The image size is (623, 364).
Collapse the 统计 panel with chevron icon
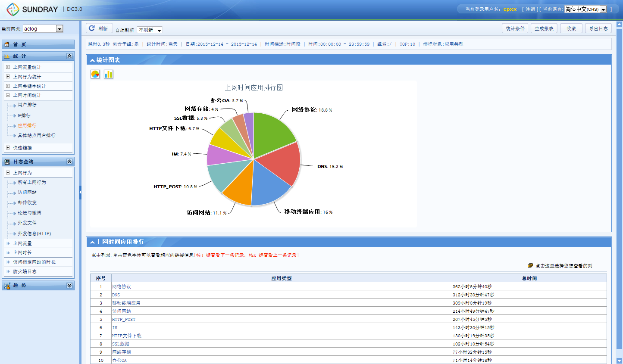pyautogui.click(x=69, y=56)
